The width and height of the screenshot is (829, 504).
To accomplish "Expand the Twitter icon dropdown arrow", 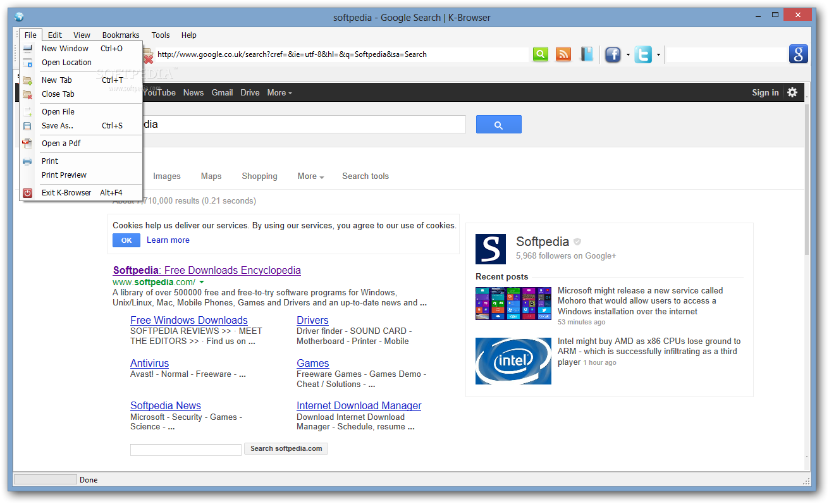I will point(658,55).
